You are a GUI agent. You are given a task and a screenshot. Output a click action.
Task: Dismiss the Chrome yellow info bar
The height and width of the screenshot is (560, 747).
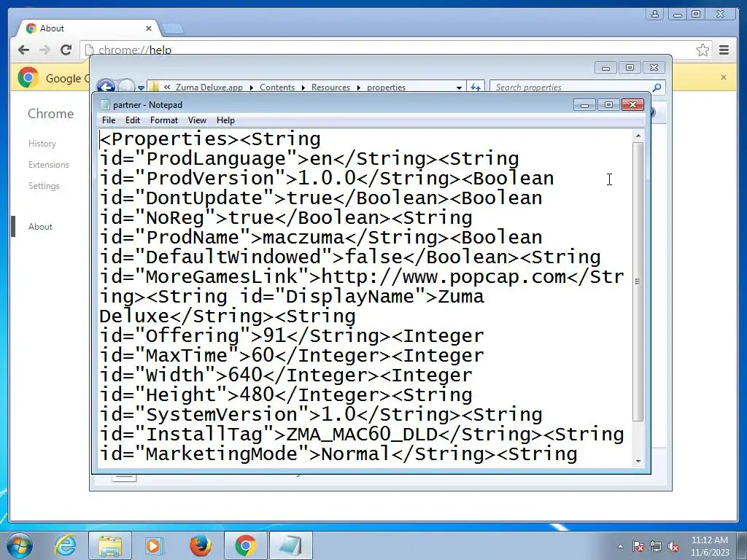(724, 77)
